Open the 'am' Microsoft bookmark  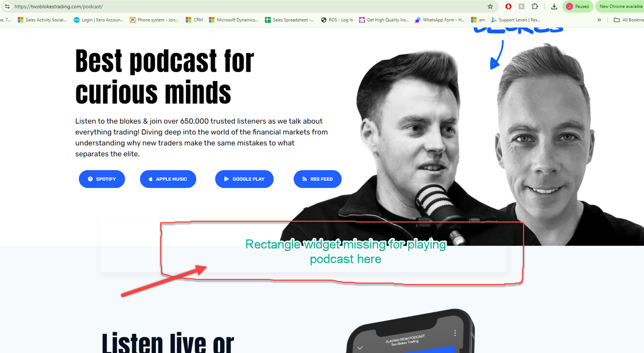click(478, 20)
